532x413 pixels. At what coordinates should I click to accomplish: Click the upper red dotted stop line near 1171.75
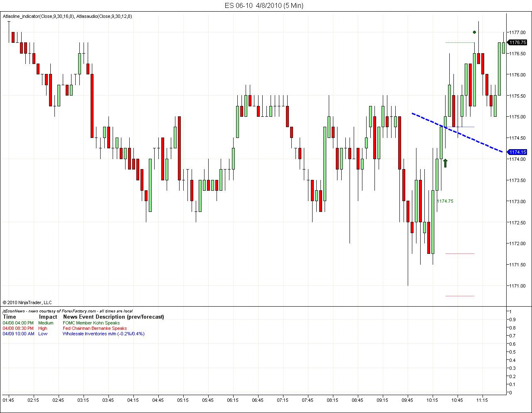[460, 253]
